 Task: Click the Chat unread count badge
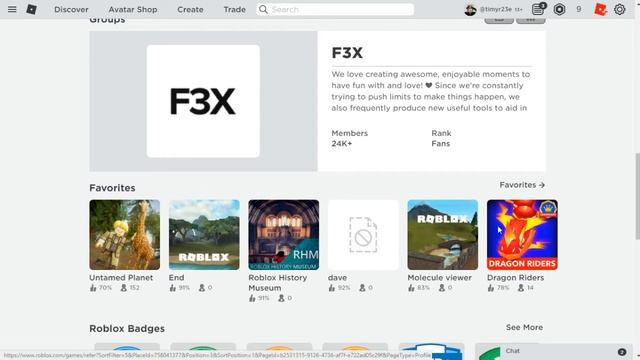point(622,352)
